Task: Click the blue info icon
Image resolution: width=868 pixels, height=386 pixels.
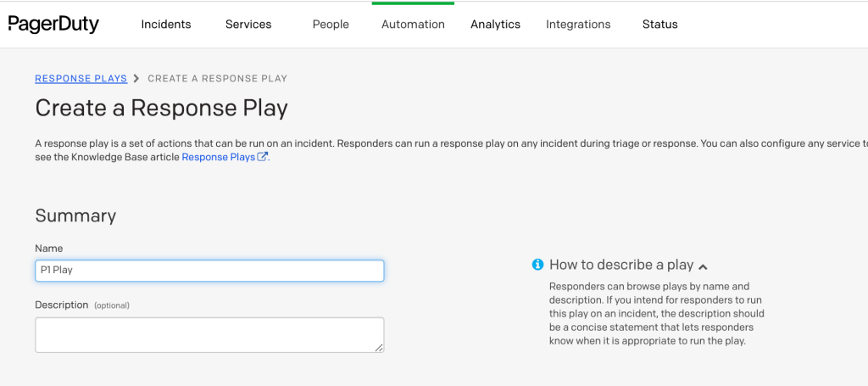Action: tap(537, 265)
